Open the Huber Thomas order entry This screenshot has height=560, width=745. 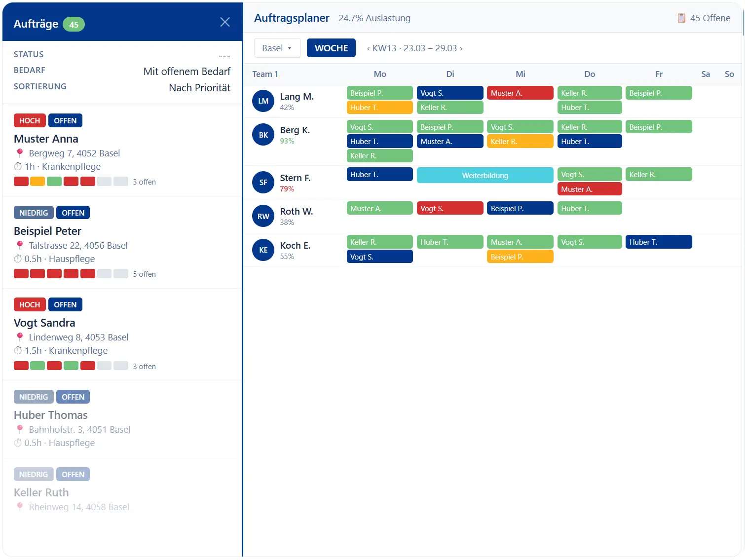tap(51, 415)
